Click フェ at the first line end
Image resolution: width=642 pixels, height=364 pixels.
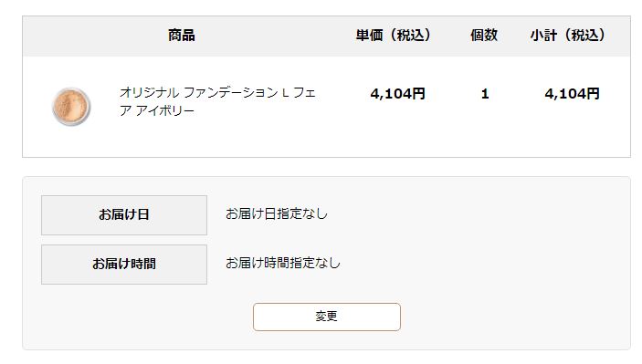305,92
